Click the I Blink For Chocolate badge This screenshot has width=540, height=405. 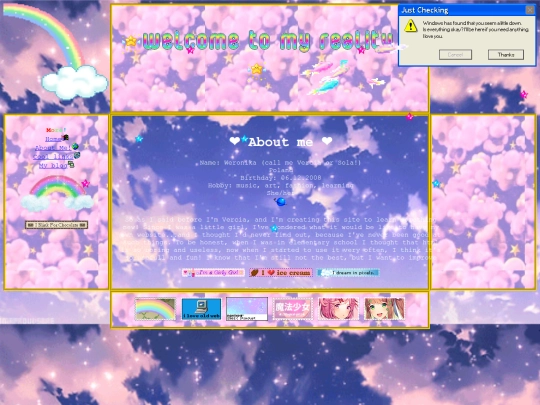pyautogui.click(x=56, y=225)
